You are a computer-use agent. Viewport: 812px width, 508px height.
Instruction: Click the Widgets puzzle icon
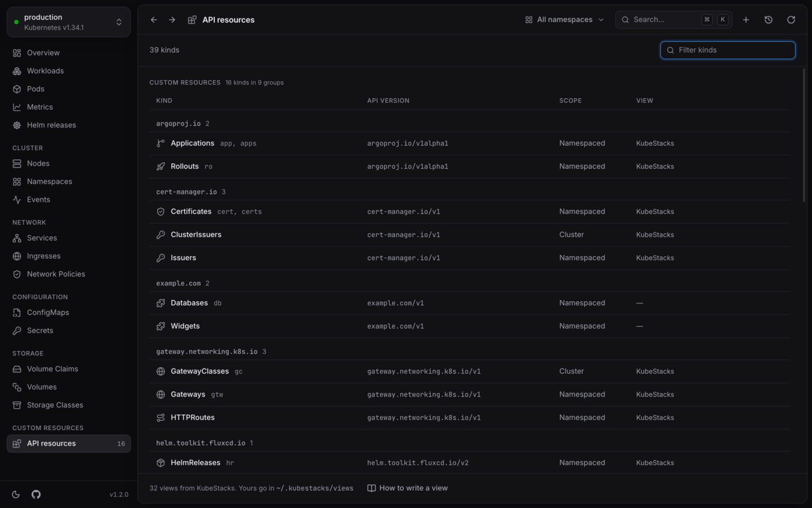(161, 326)
